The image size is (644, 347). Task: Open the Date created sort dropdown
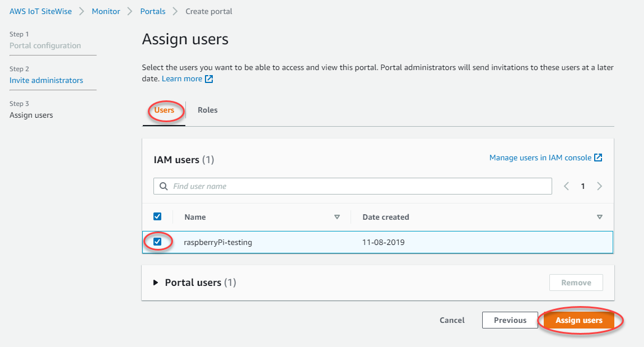pyautogui.click(x=599, y=217)
